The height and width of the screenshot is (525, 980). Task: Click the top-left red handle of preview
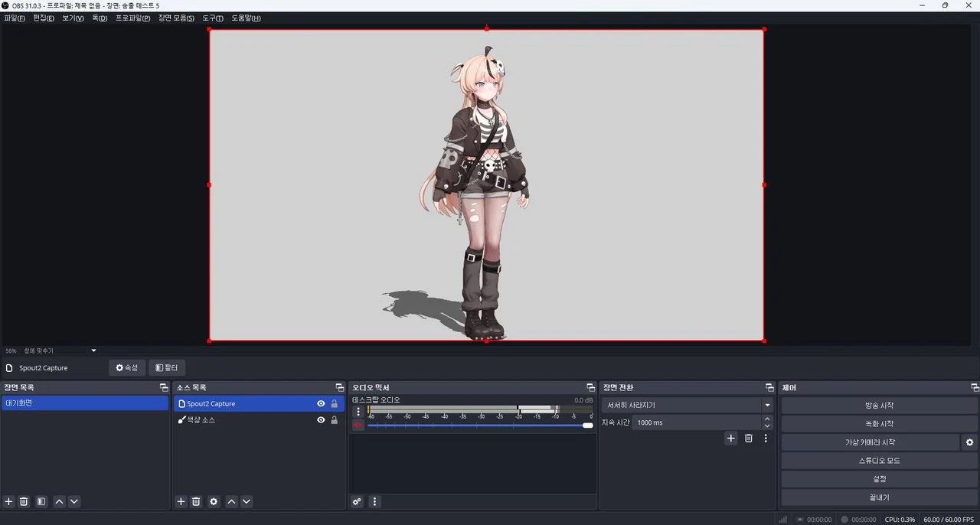click(x=210, y=30)
